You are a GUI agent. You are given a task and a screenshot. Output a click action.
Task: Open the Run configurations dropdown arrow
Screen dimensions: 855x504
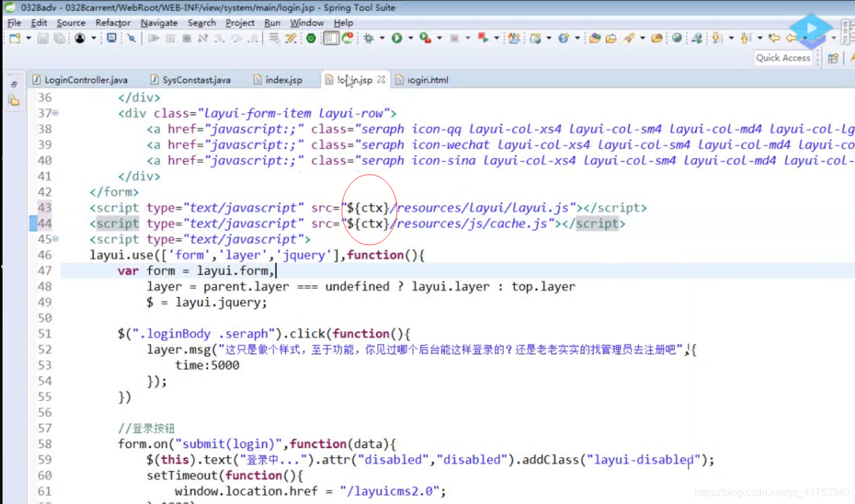click(410, 38)
